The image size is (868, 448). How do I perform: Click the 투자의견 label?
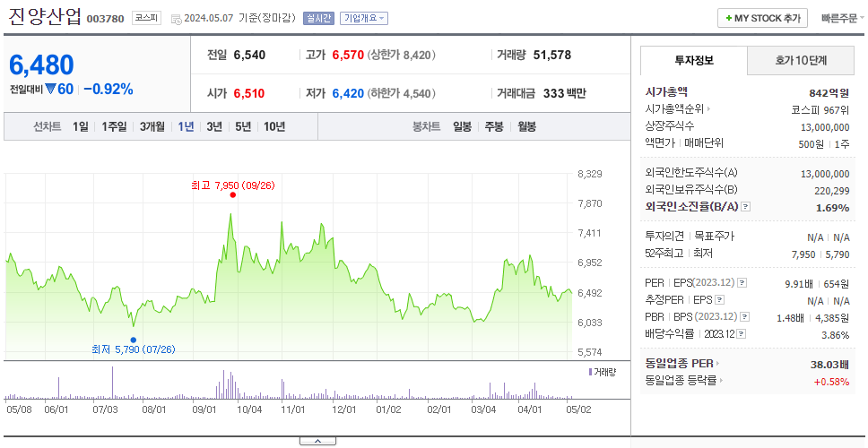pos(664,237)
